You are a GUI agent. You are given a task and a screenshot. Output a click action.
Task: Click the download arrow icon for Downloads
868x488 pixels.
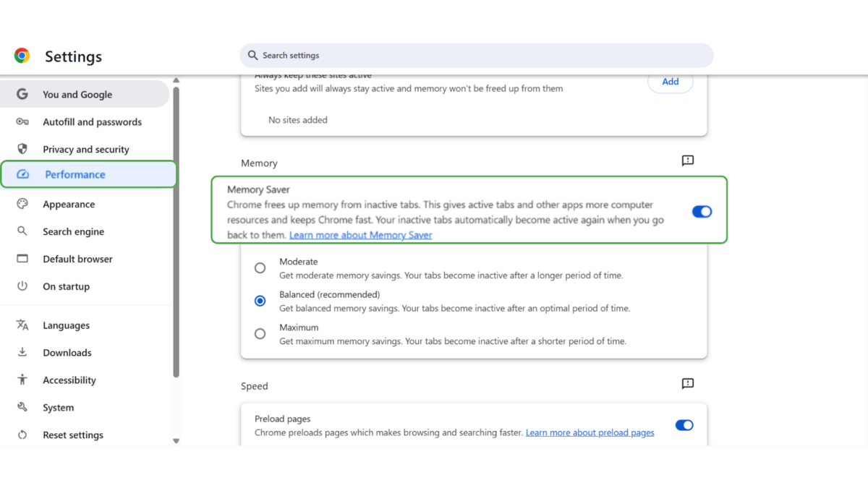pyautogui.click(x=22, y=352)
